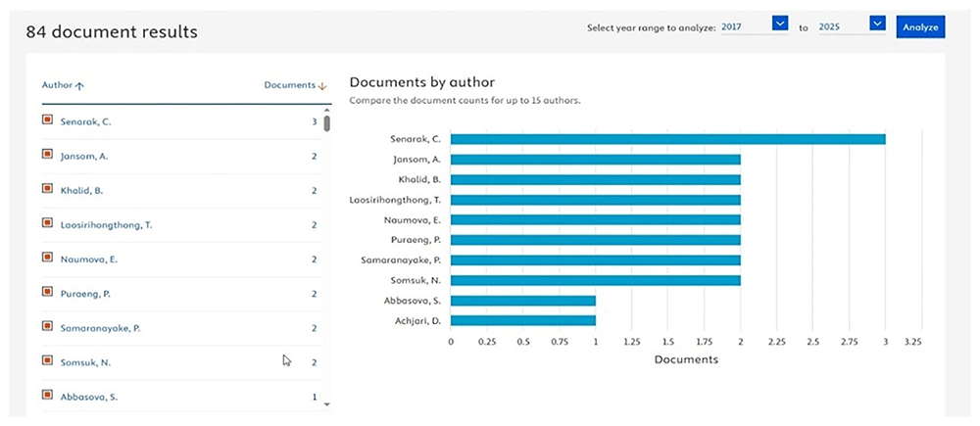This screenshot has width=980, height=426.
Task: Toggle checkbox beside Laosirihongthong, T.
Action: point(47,222)
